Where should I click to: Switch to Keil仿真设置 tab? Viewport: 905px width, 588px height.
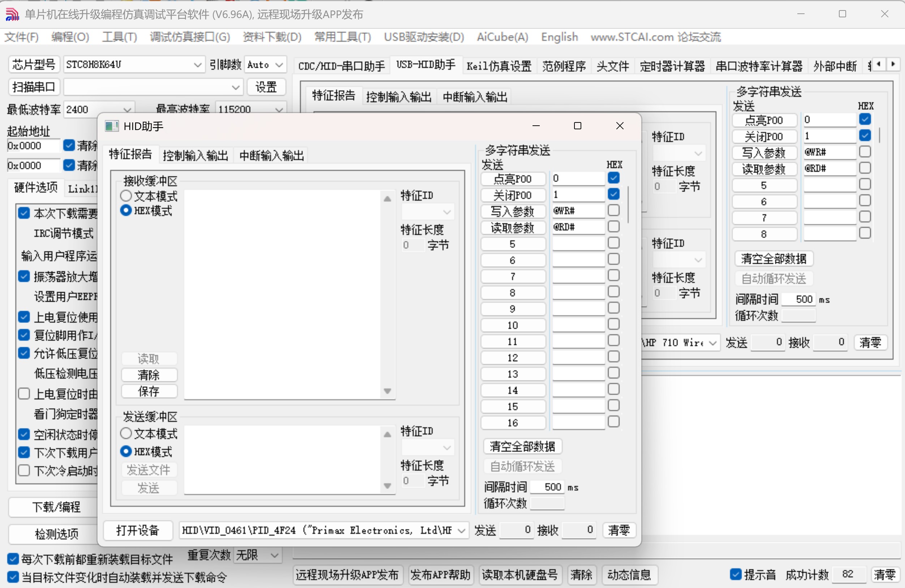[499, 66]
